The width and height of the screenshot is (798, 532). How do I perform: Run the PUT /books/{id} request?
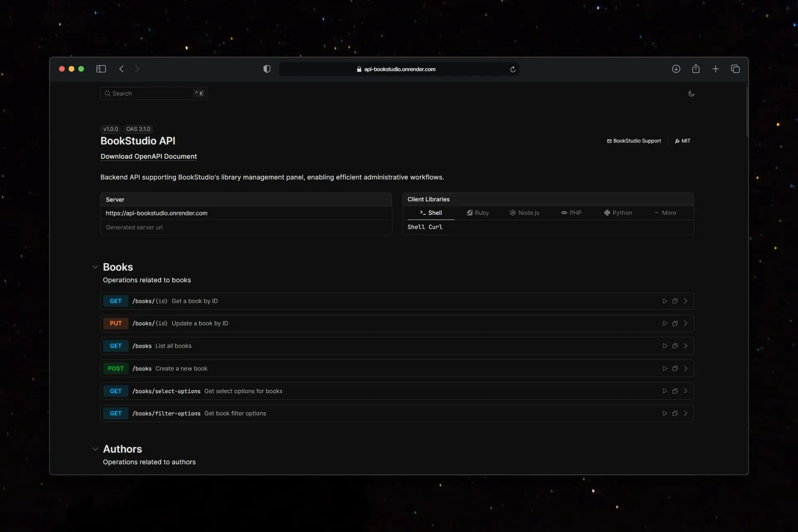[664, 323]
